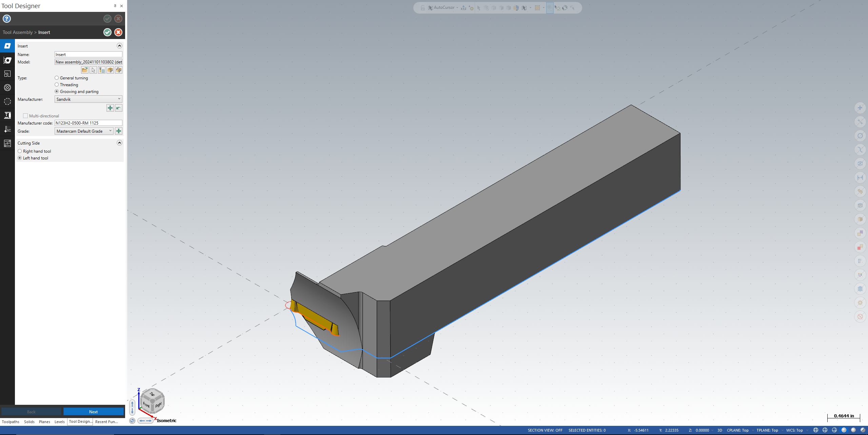Toggle the highlighted selection button in selection bar
Screen dimensions: 868x435
pyautogui.click(x=550, y=8)
